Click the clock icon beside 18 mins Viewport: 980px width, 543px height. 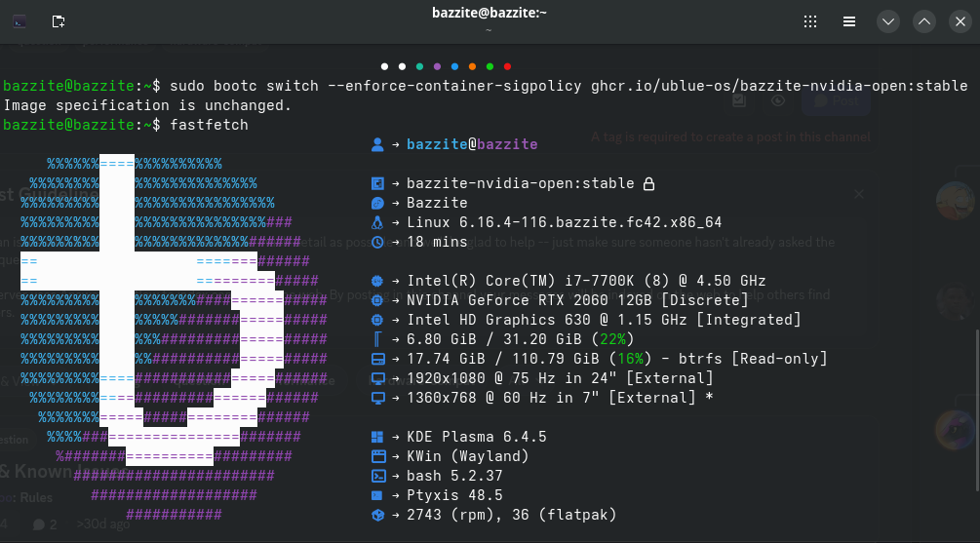[376, 242]
